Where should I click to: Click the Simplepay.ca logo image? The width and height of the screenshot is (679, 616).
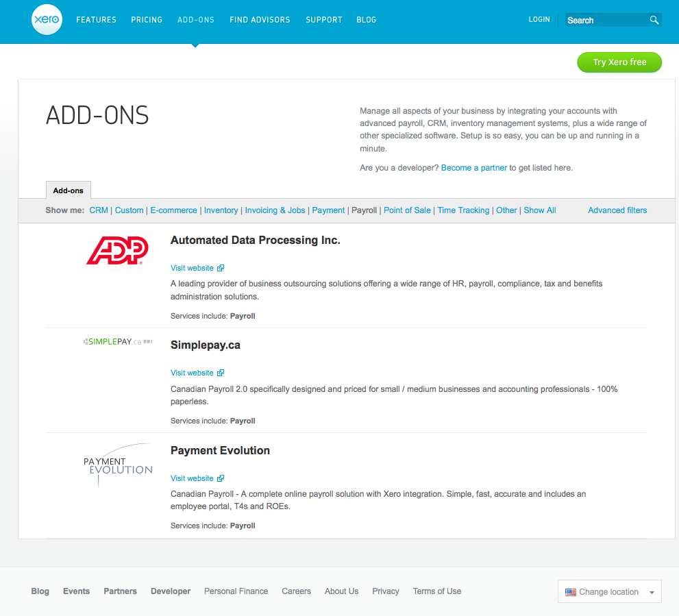[x=117, y=341]
